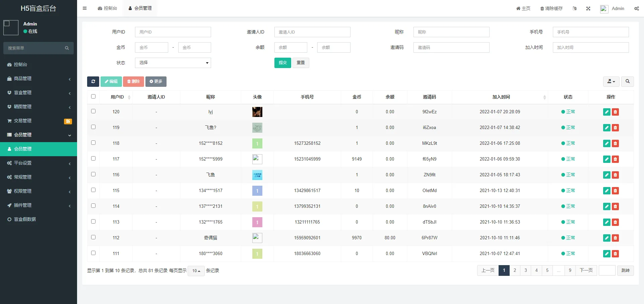Click the 提交 submit button
Image resolution: width=644 pixels, height=304 pixels.
pyautogui.click(x=282, y=63)
